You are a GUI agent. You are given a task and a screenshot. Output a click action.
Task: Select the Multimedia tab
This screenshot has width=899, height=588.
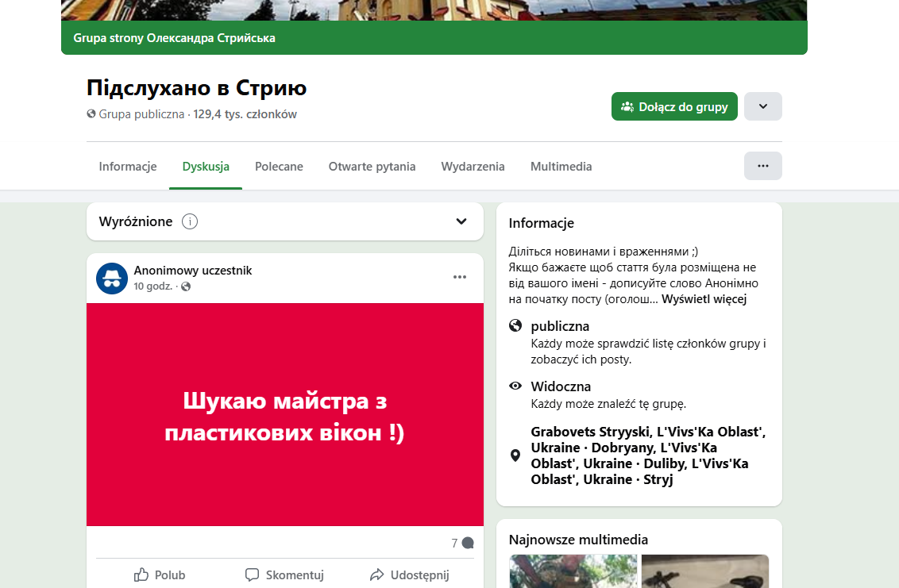561,167
